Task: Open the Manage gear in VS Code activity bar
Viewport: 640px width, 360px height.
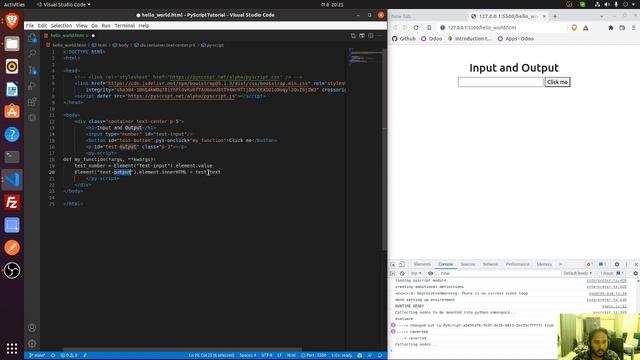Action: (x=32, y=343)
